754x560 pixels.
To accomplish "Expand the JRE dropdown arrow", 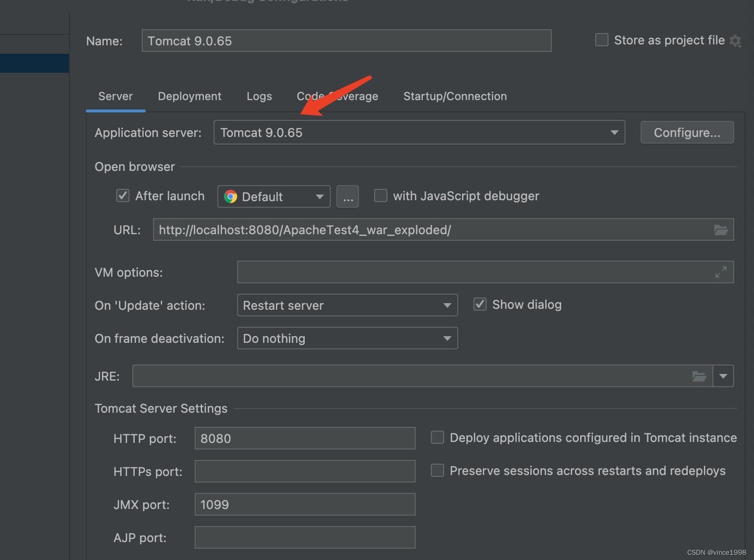I will pos(723,376).
